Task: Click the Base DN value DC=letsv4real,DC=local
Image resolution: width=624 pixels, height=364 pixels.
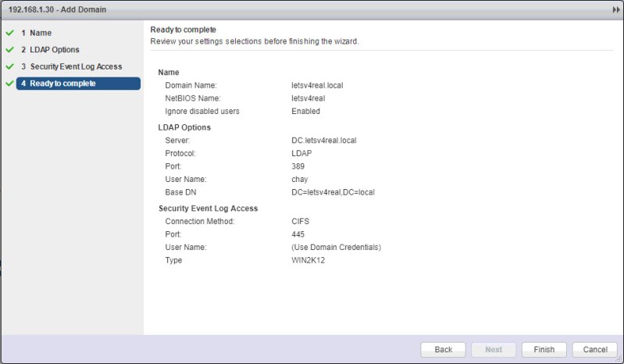Action: coord(333,192)
